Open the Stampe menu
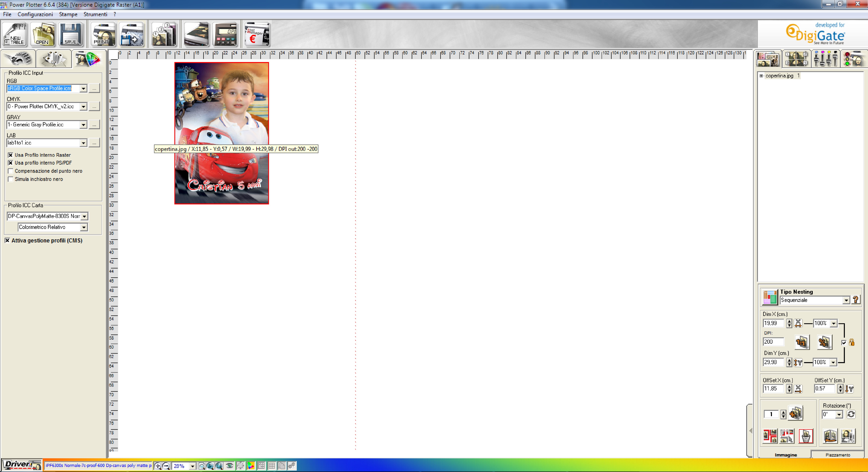Screen dimensions: 868x472 click(68, 14)
